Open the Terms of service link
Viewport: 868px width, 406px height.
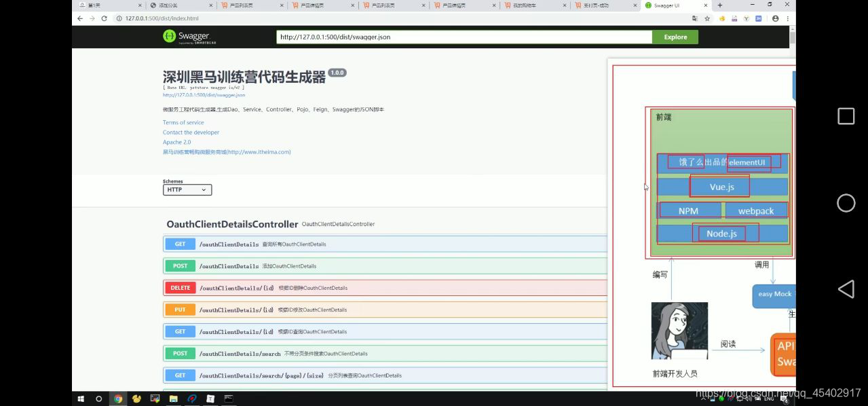click(x=183, y=123)
